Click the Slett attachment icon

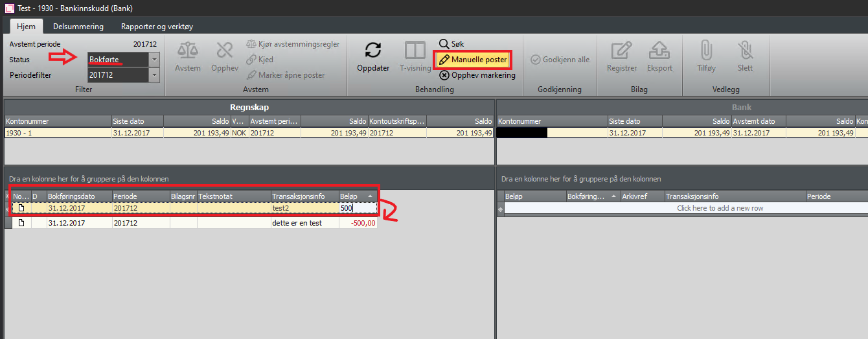click(745, 51)
